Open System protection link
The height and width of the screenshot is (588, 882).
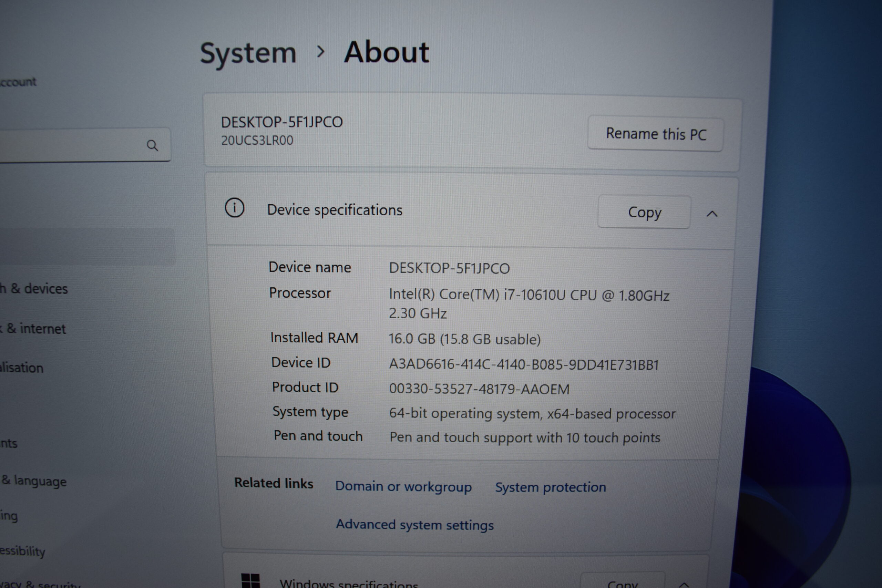(550, 487)
